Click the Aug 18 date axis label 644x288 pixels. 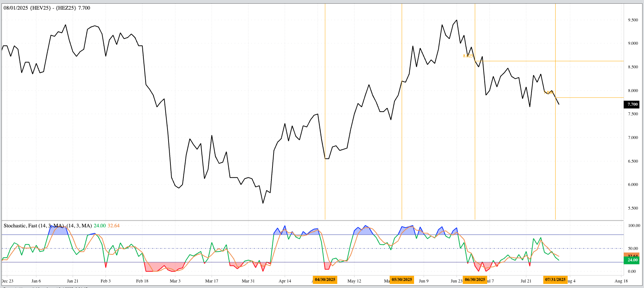pyautogui.click(x=621, y=281)
